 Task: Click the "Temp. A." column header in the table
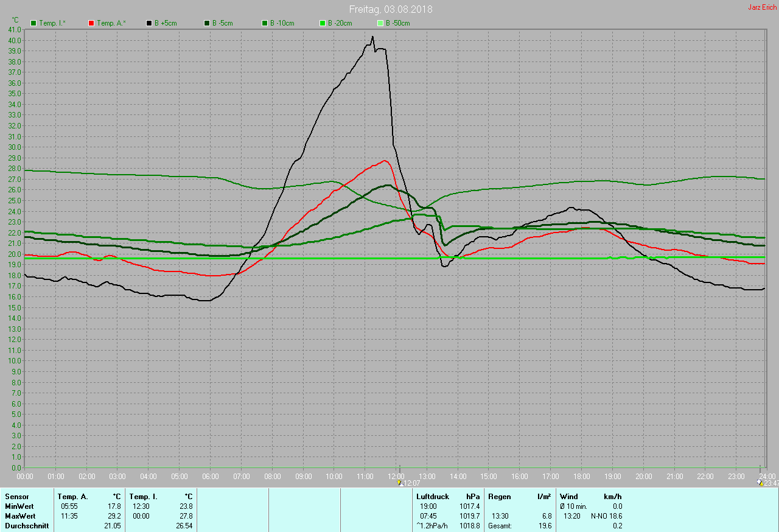tap(73, 497)
